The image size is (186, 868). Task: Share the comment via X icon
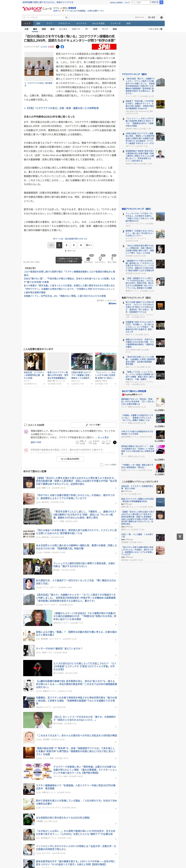114,442
